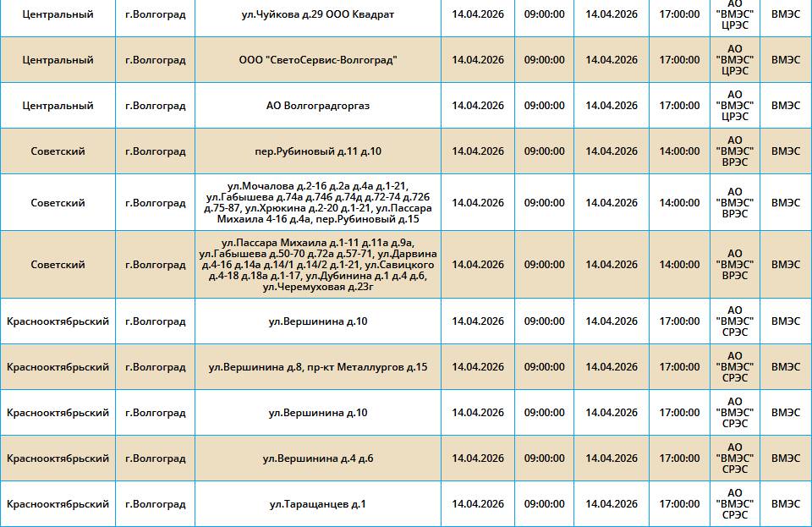Click АО "ВМЭС" ВРЭС cell in the ул.Мочалова row
This screenshot has height=527, width=812.
point(734,203)
